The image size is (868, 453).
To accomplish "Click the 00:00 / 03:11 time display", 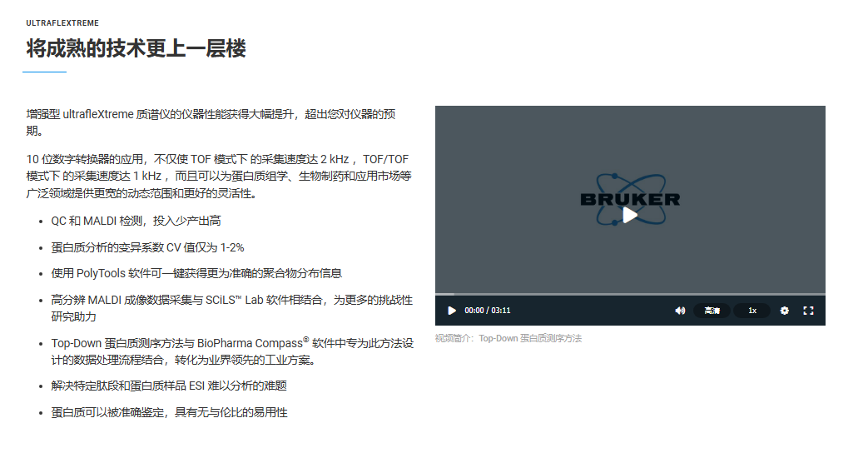I will 487,311.
